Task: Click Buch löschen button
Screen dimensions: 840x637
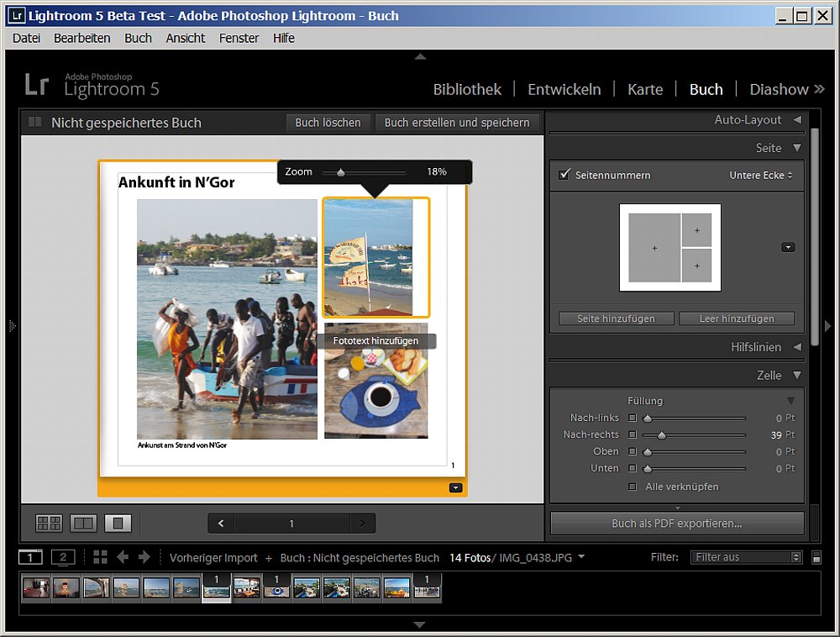Action: (x=328, y=123)
